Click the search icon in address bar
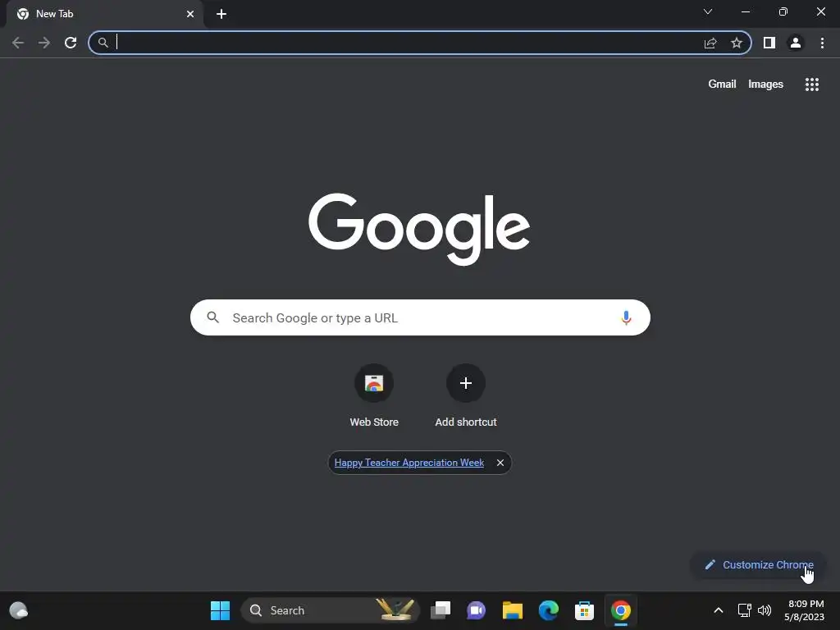The image size is (840, 630). [x=103, y=43]
